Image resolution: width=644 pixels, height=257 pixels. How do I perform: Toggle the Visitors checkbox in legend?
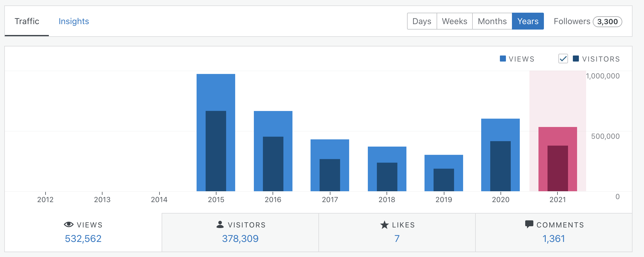point(563,59)
